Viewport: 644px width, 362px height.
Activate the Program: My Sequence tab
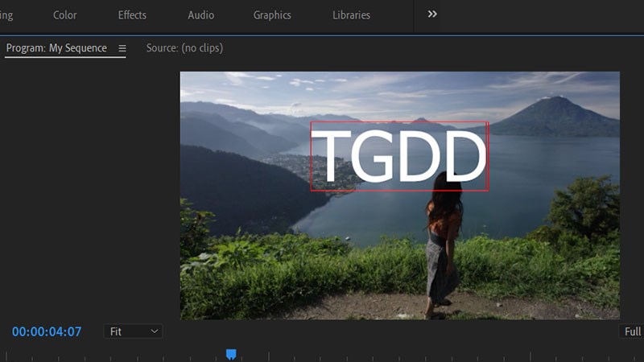coord(56,48)
